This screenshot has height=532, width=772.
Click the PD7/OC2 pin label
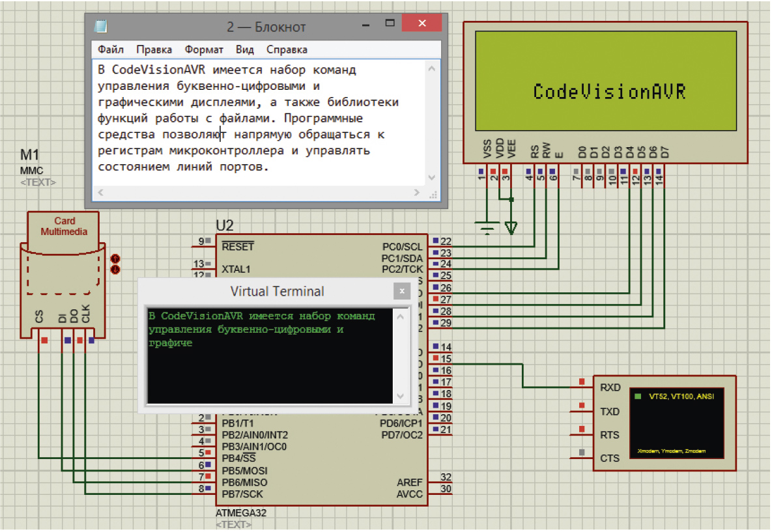[x=402, y=435]
